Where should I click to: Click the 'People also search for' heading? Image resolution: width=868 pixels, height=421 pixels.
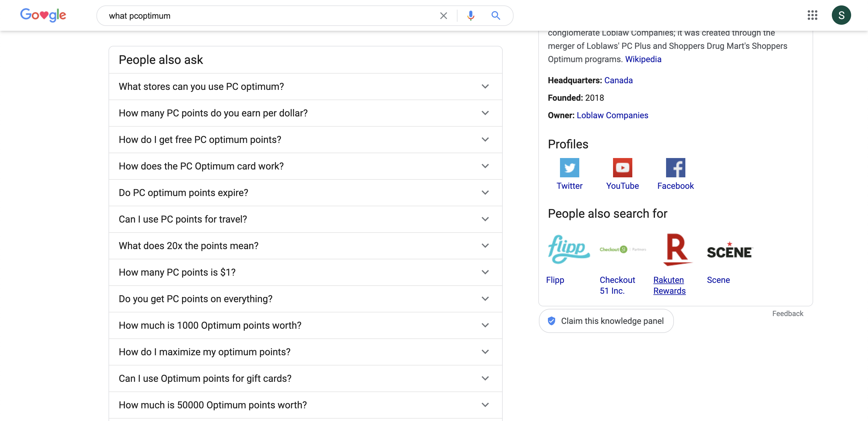click(x=607, y=214)
